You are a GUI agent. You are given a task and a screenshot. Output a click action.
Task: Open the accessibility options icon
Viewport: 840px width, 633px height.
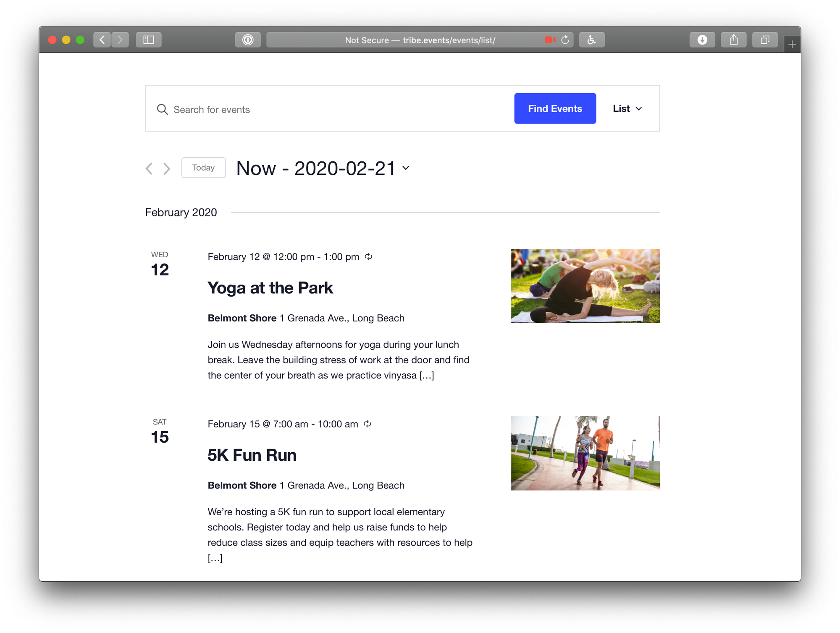pos(591,40)
